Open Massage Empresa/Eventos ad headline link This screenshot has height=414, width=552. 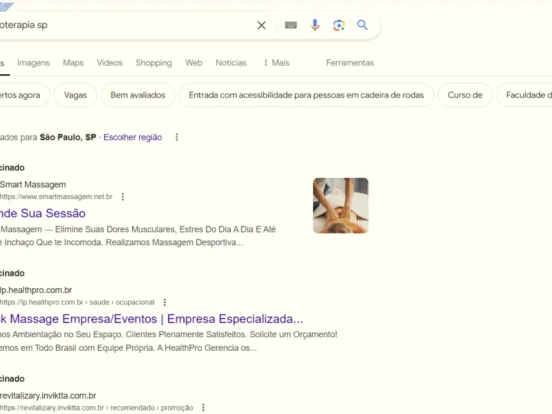pos(151,319)
